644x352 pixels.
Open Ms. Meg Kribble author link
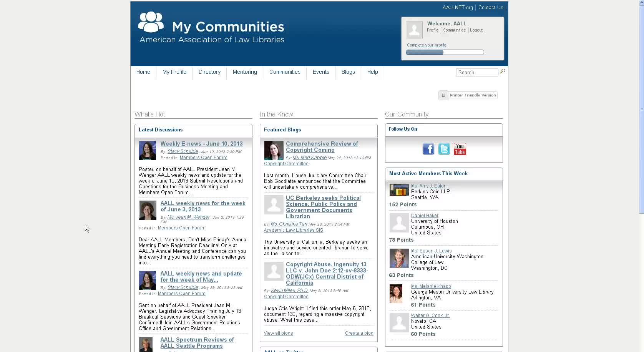(x=310, y=158)
